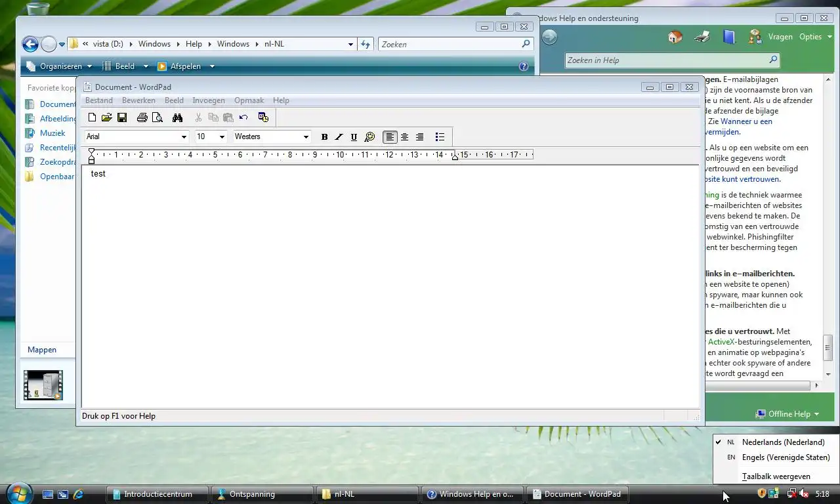
Task: Open the Offline Help dropdown
Action: click(787, 414)
